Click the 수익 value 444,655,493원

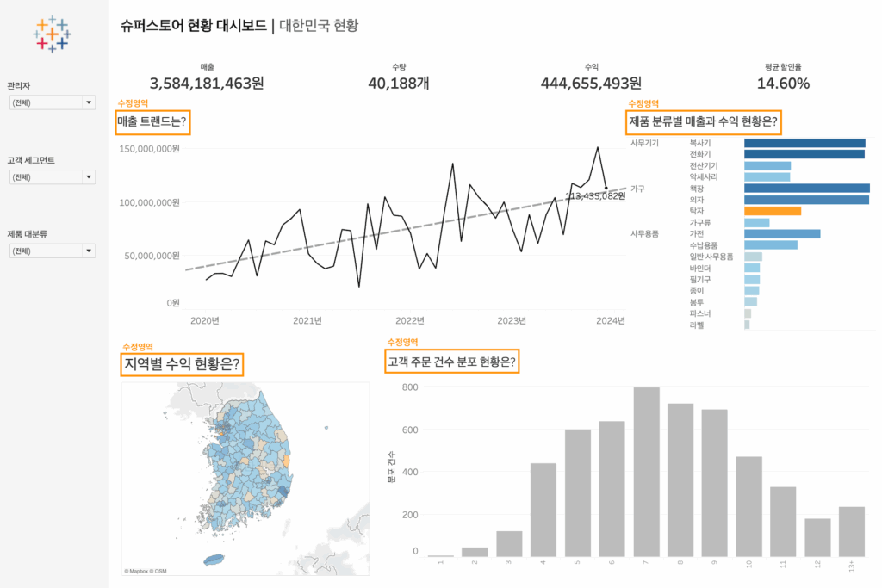(591, 84)
